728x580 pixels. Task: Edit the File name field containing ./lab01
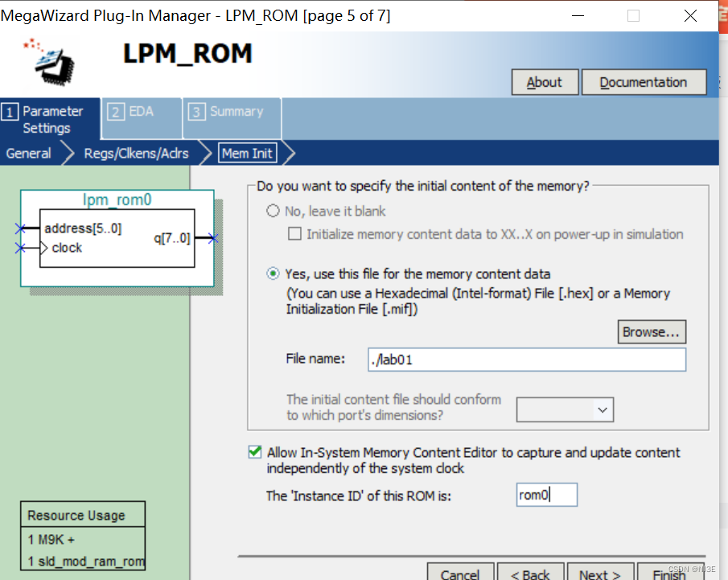click(x=526, y=360)
